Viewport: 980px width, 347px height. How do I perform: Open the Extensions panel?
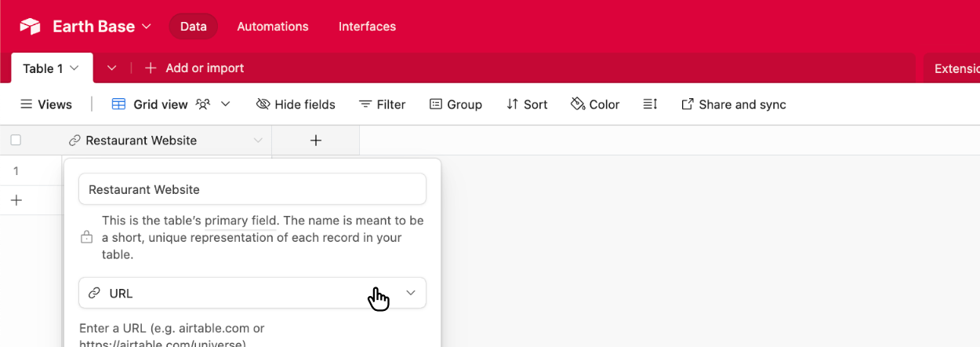pos(952,68)
